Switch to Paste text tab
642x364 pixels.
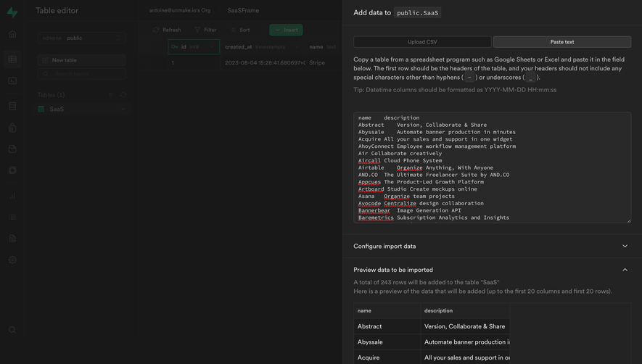tap(561, 42)
